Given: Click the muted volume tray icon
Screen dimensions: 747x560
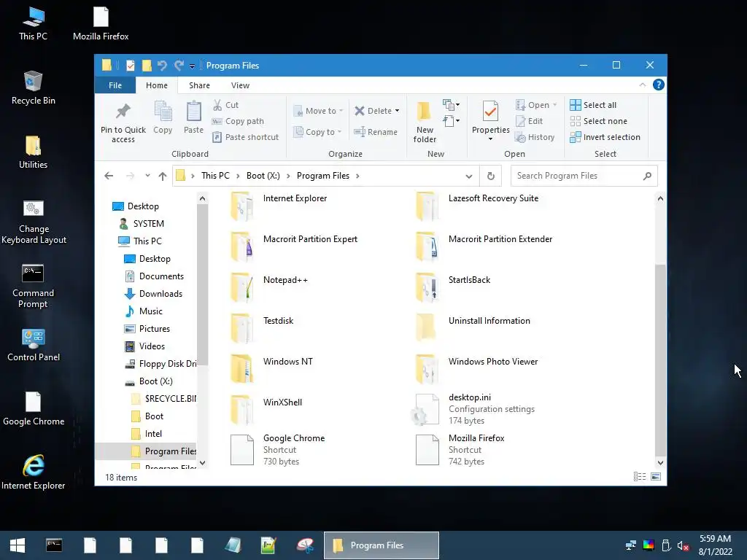Looking at the screenshot, I should (x=683, y=545).
